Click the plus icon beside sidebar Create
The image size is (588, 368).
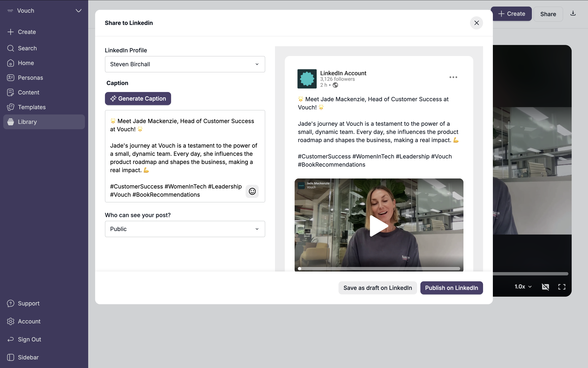[10, 32]
